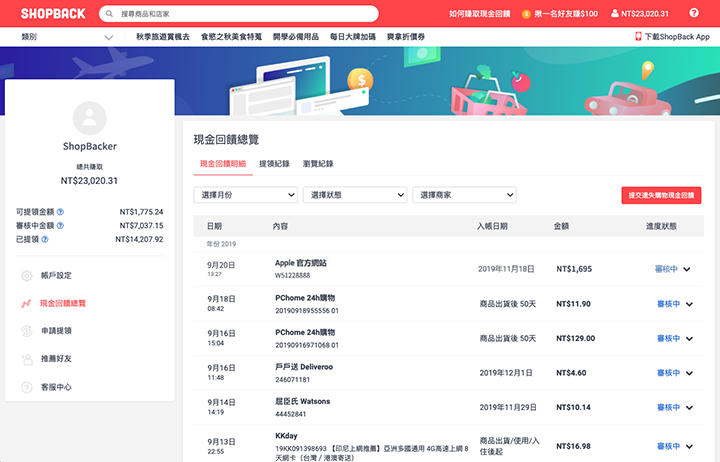
Task: Click info icon next to 可提領金額
Action: point(60,212)
